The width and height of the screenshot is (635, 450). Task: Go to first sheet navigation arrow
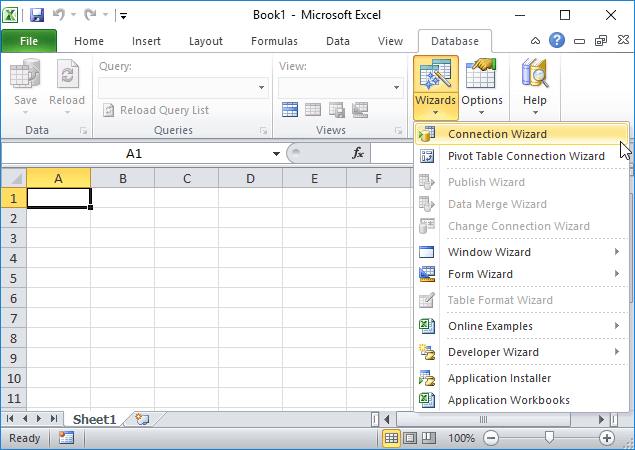tap(10, 419)
